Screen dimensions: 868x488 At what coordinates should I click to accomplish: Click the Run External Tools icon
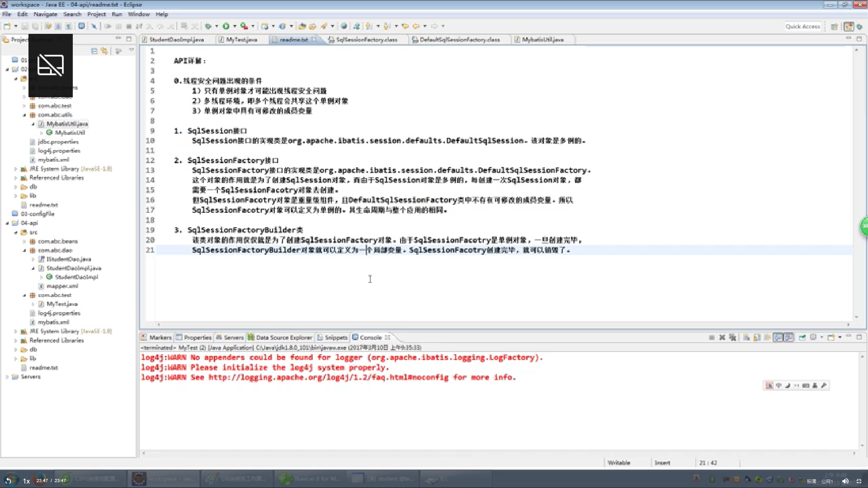[x=244, y=26]
